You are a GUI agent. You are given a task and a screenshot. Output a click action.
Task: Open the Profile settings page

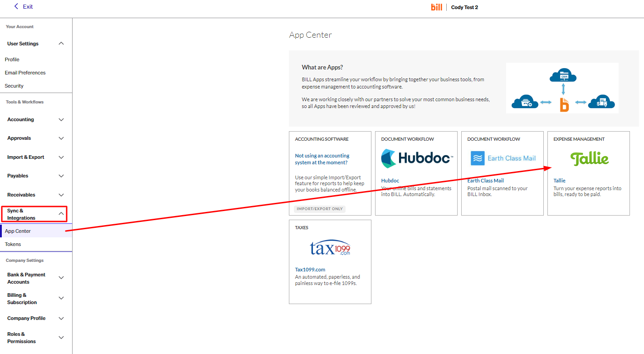tap(12, 59)
